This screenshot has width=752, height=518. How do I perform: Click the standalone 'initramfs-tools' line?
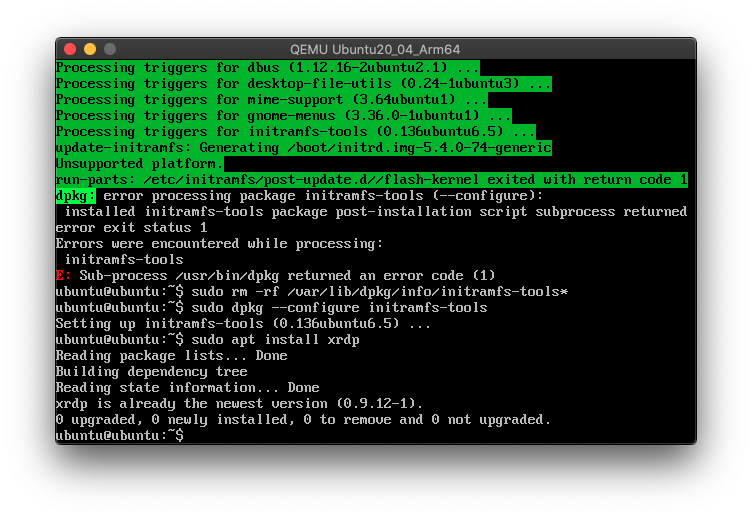[124, 259]
